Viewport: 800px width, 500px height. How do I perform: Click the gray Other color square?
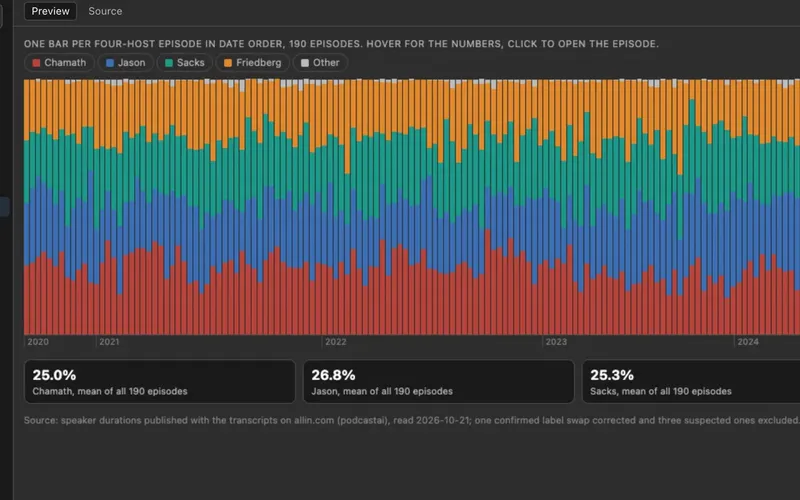tap(305, 63)
